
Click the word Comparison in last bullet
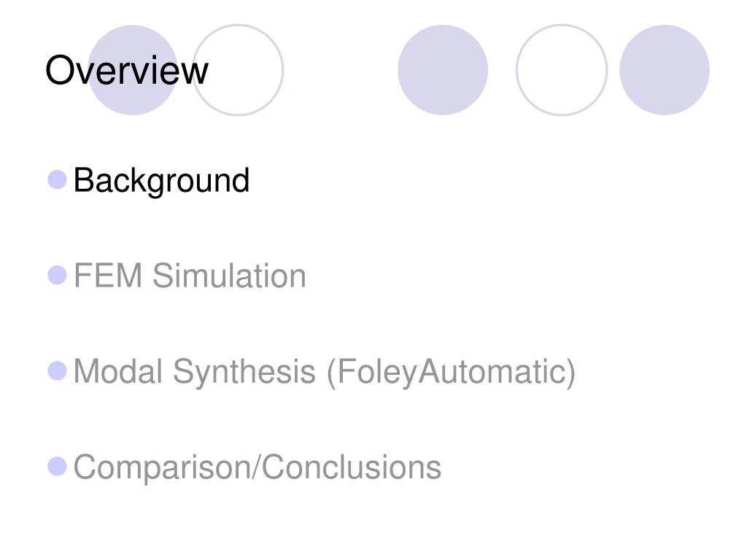[160, 467]
